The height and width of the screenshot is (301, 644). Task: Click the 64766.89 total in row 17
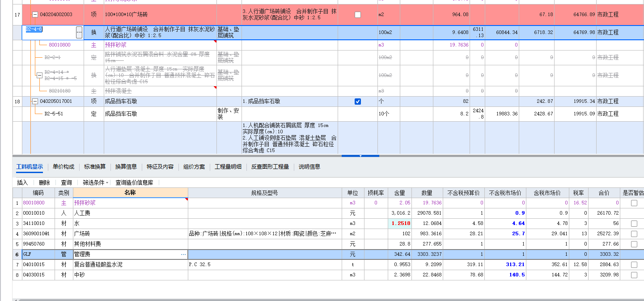tap(584, 15)
